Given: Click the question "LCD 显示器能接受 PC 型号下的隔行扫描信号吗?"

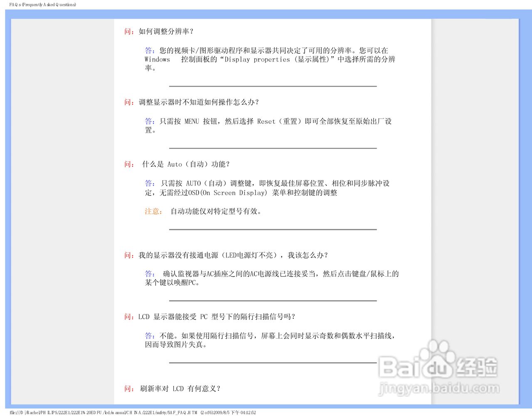Looking at the screenshot, I should coord(217,317).
